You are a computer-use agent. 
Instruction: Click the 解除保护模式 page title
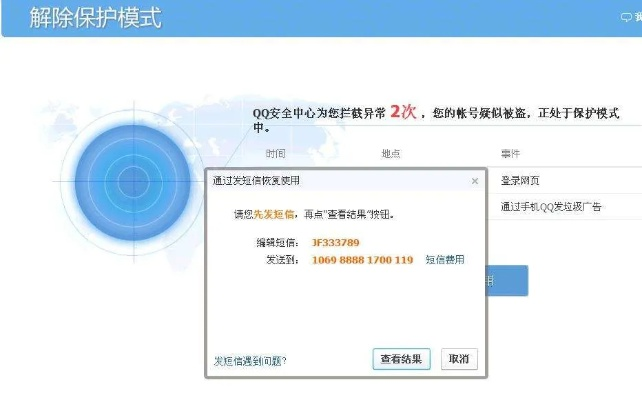pos(95,18)
